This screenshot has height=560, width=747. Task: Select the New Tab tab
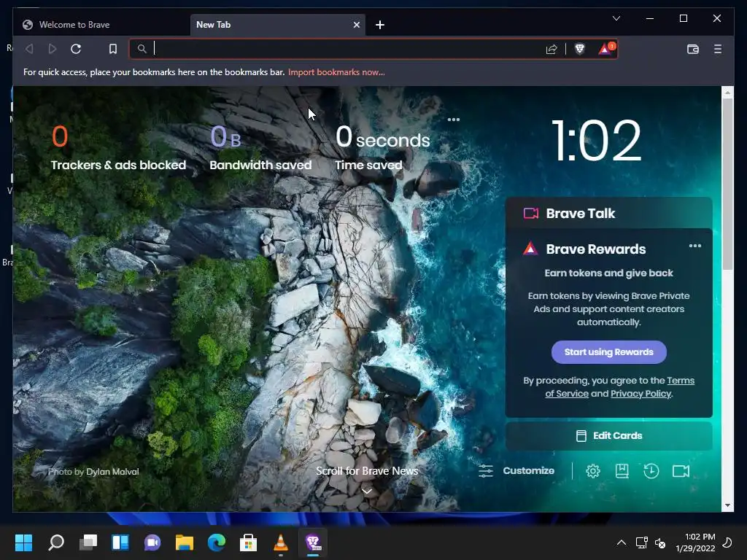point(277,25)
